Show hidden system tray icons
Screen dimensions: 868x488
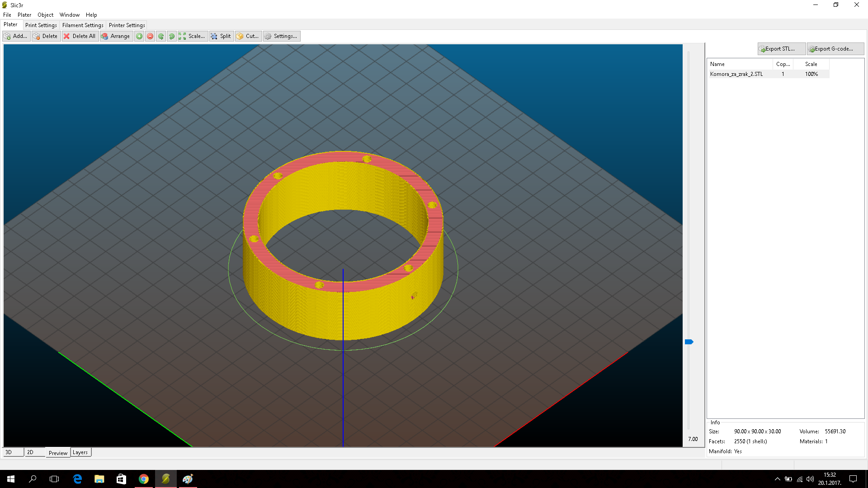tap(777, 479)
